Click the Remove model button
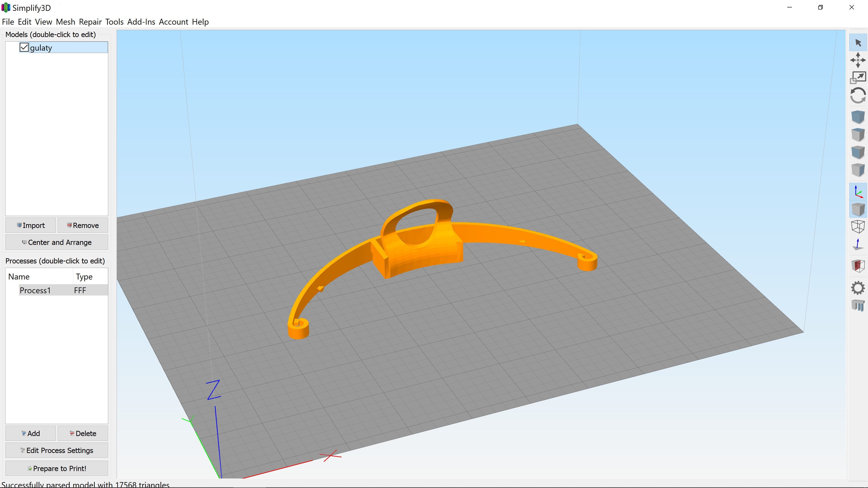Viewport: 868px width, 488px height. click(83, 225)
